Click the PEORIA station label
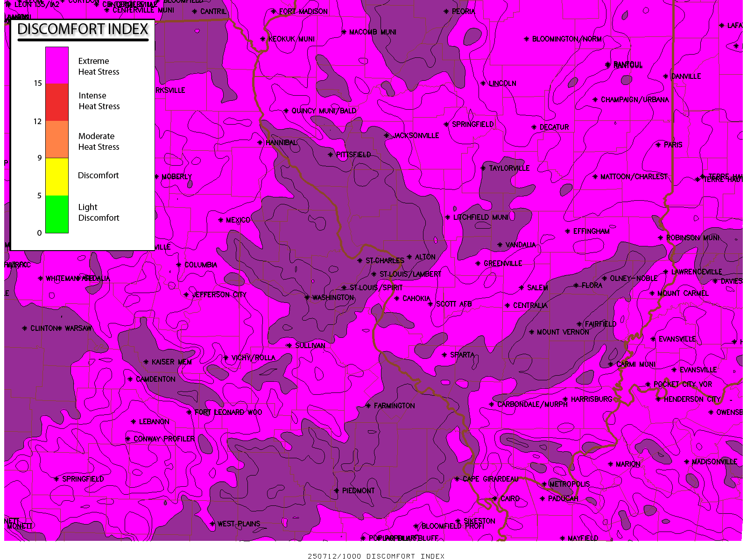The height and width of the screenshot is (560, 747). pyautogui.click(x=463, y=12)
